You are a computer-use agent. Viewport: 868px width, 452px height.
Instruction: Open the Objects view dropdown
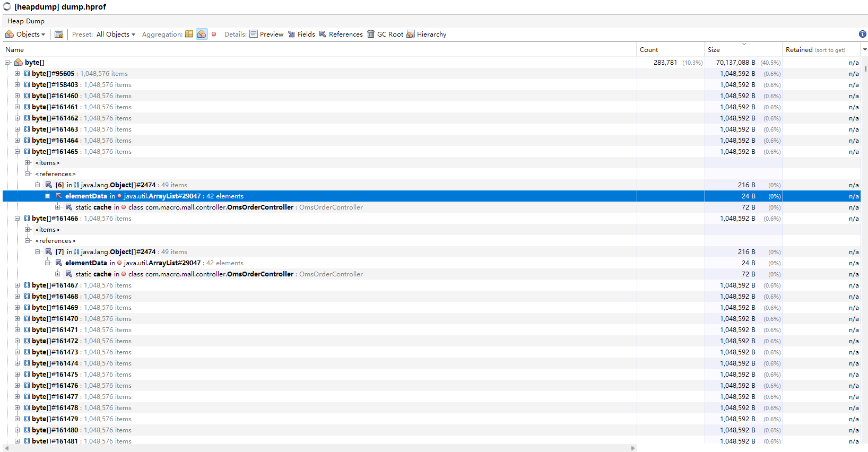coord(25,34)
